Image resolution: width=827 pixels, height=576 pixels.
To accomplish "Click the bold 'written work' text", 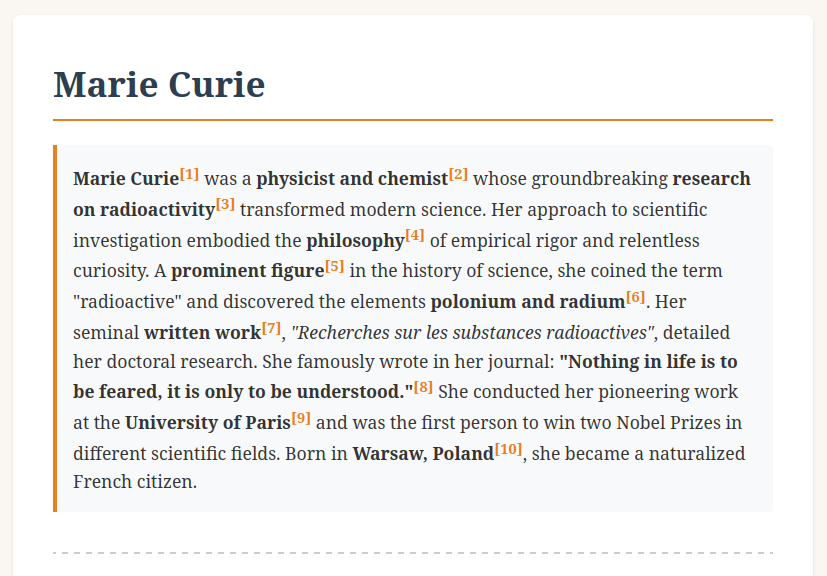I will 202,333.
